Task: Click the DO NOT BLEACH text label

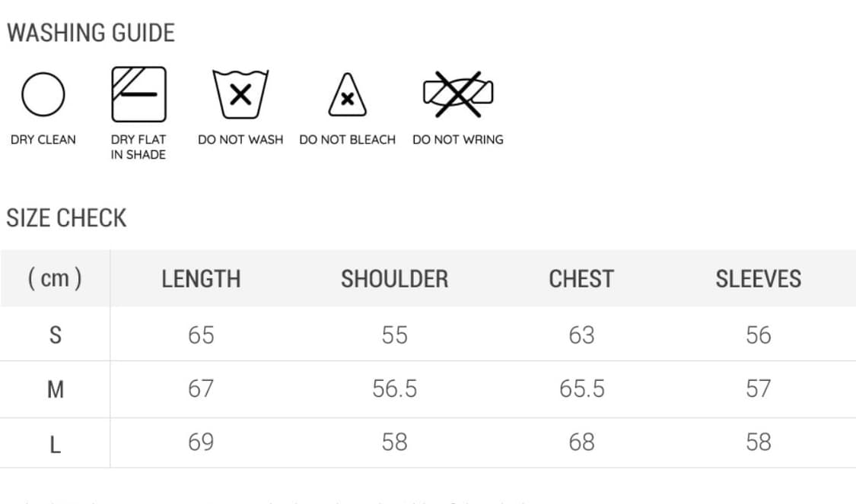Action: coord(348,140)
